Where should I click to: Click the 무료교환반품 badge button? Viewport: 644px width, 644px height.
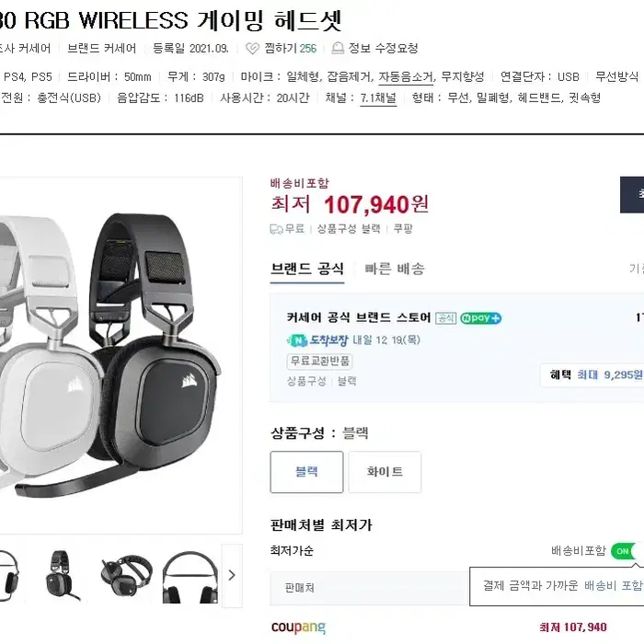[x=319, y=362]
